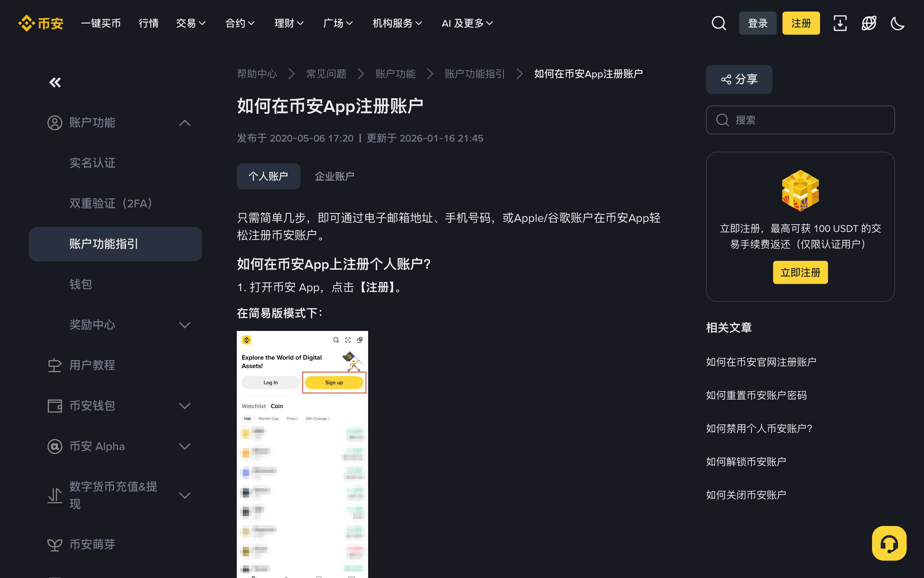Collapse the 账户功能 section chevron
924x578 pixels.
(x=185, y=123)
